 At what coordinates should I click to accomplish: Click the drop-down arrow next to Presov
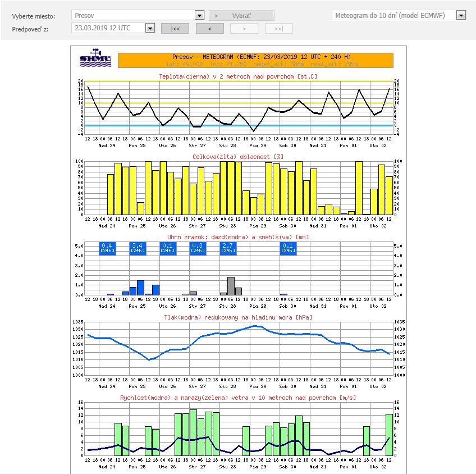[199, 15]
